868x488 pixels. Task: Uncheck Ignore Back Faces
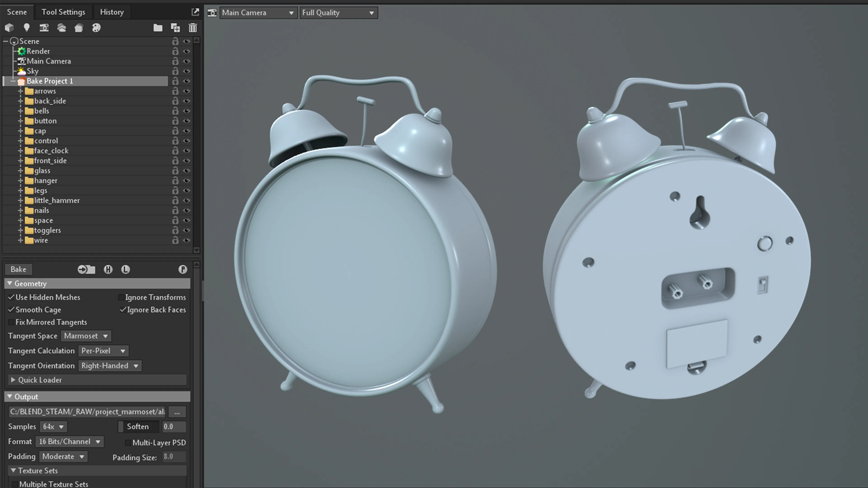[123, 310]
